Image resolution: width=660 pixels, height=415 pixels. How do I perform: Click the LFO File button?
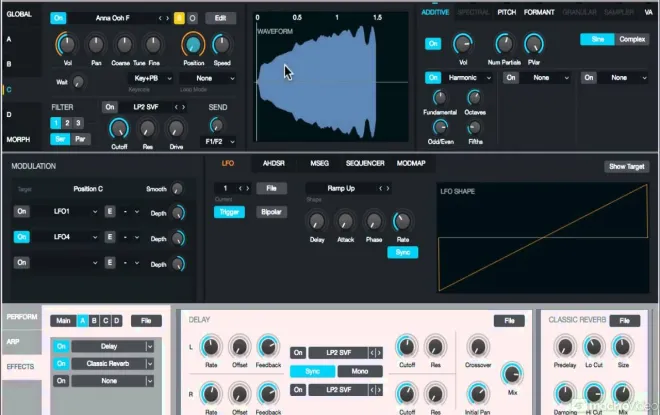point(271,188)
